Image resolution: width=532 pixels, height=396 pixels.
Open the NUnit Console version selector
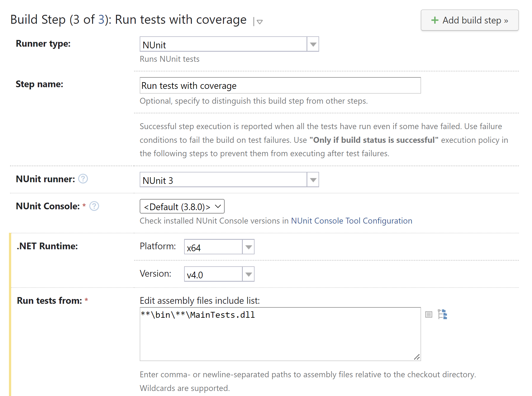(182, 206)
